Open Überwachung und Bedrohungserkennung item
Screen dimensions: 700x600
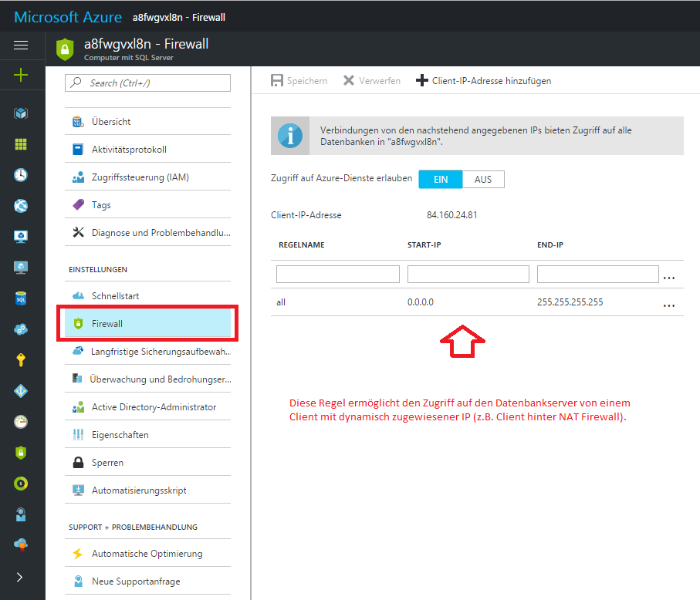147,379
